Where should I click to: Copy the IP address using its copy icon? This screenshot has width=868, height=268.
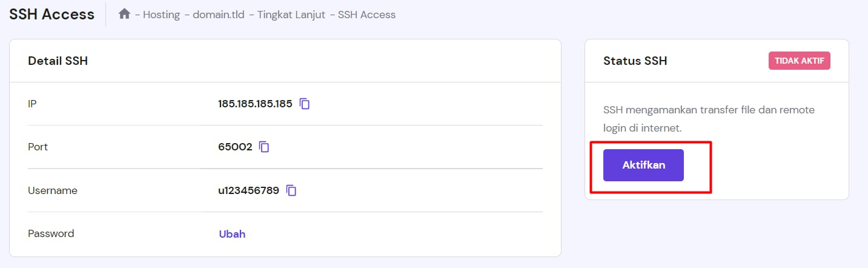[x=305, y=104]
